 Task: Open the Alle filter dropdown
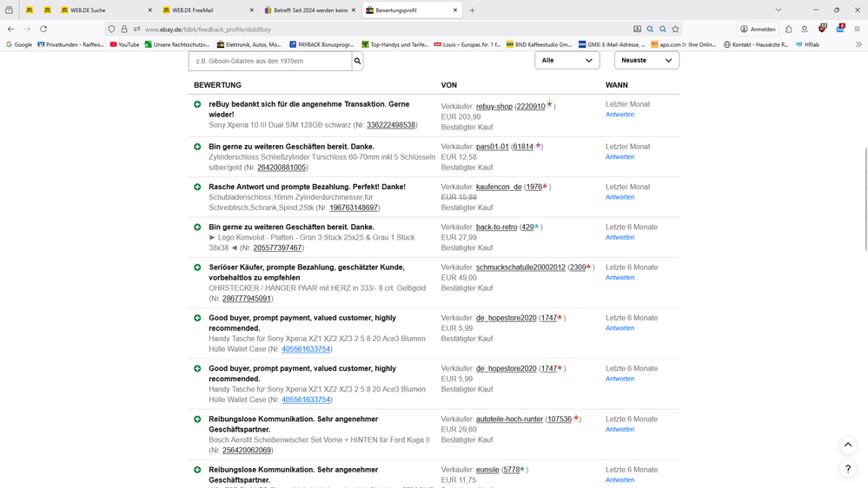[x=567, y=60]
